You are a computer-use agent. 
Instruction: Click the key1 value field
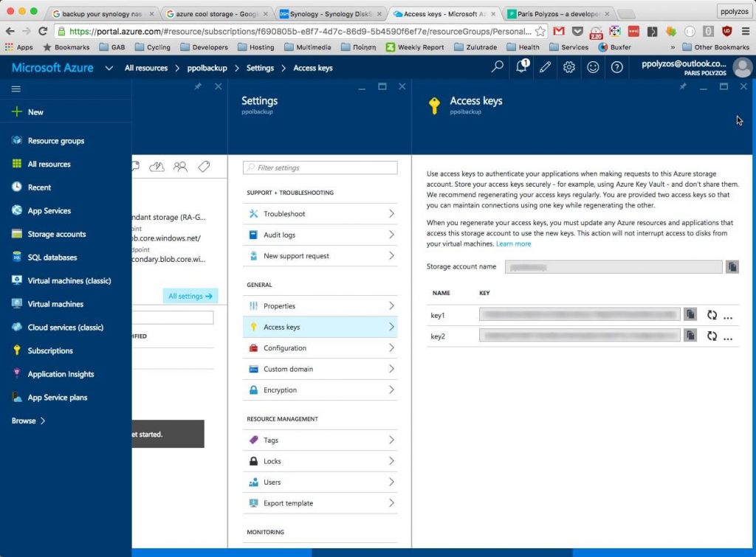click(580, 314)
